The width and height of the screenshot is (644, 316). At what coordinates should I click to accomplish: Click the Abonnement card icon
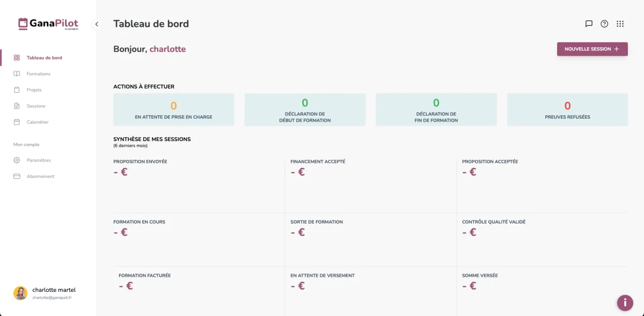pos(17,177)
